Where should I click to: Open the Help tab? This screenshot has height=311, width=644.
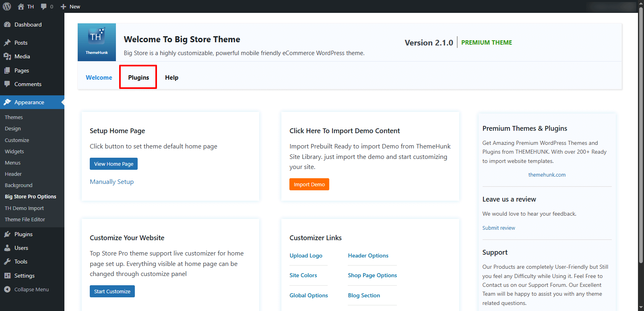pyautogui.click(x=171, y=78)
